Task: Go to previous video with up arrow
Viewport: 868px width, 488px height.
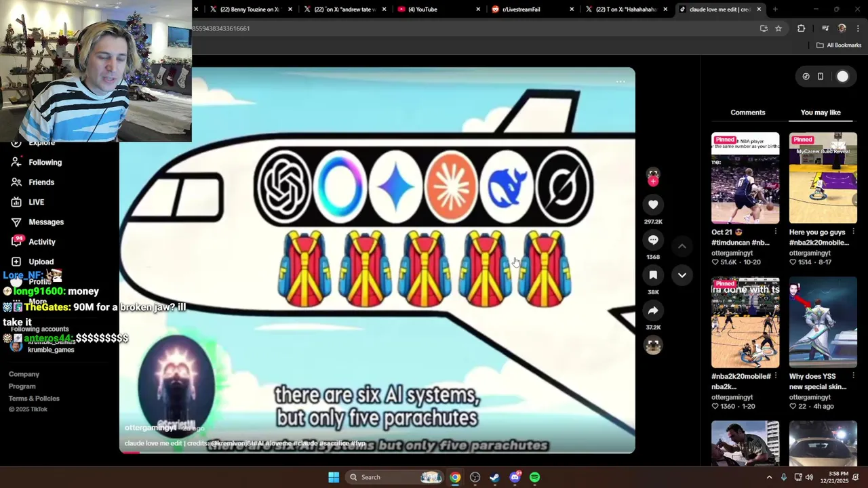Action: tap(682, 247)
